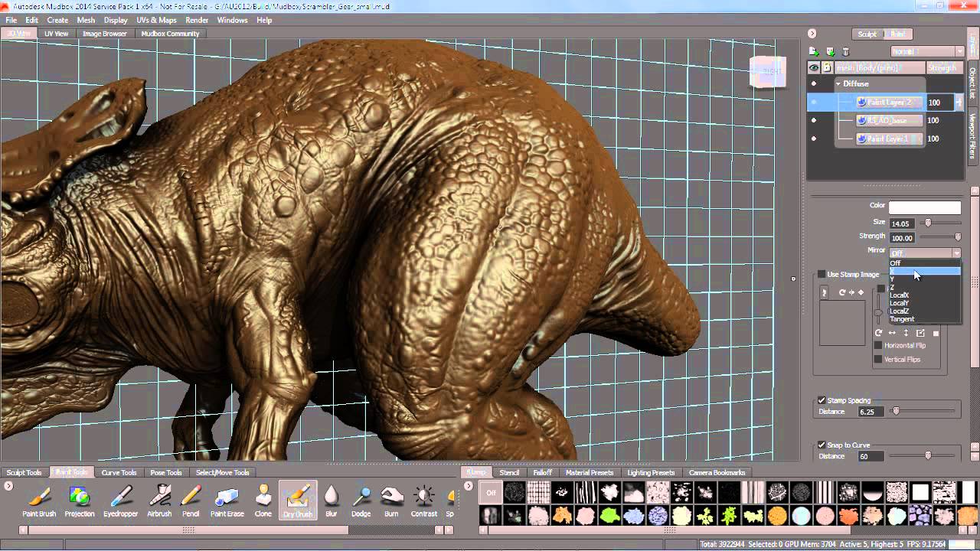This screenshot has width=980, height=551.
Task: Choose Y in Mirror dropdown
Action: tap(924, 279)
